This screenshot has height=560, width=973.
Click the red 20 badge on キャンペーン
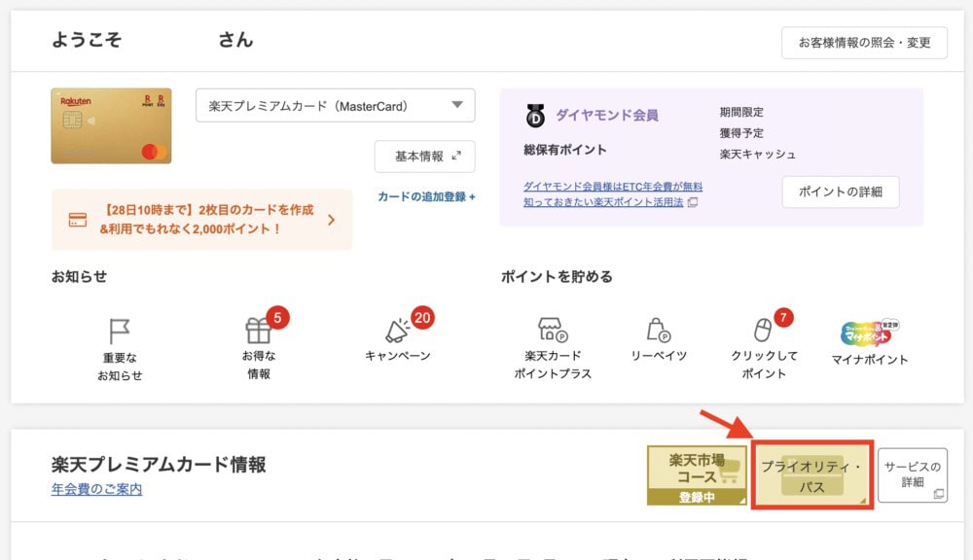[422, 318]
